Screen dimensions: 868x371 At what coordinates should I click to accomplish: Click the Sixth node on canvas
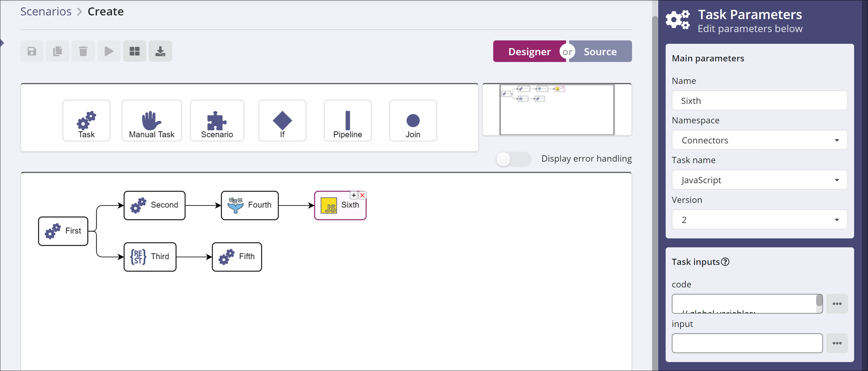click(341, 205)
